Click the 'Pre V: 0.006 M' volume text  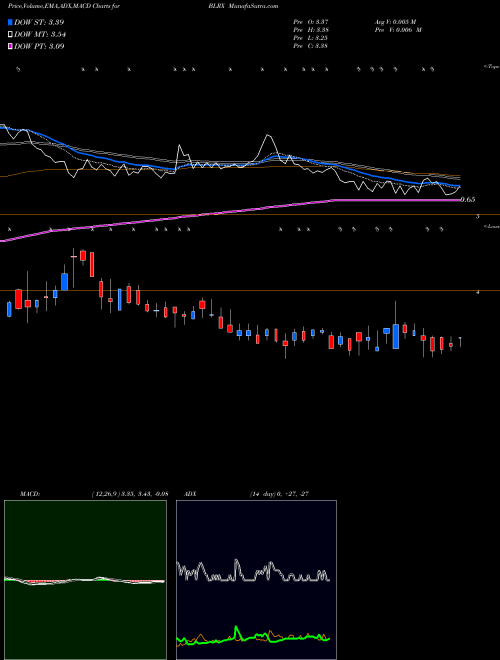(398, 30)
